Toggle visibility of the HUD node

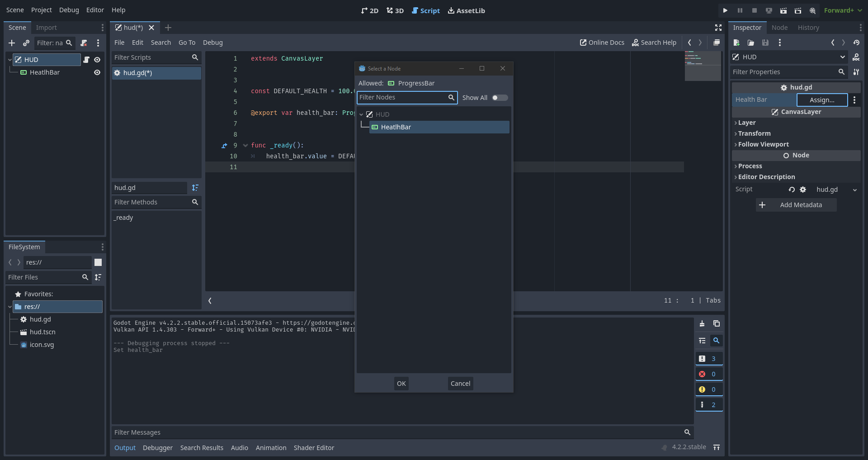[97, 60]
